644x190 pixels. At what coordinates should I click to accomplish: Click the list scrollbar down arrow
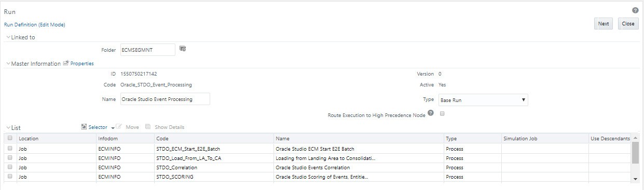pyautogui.click(x=636, y=178)
